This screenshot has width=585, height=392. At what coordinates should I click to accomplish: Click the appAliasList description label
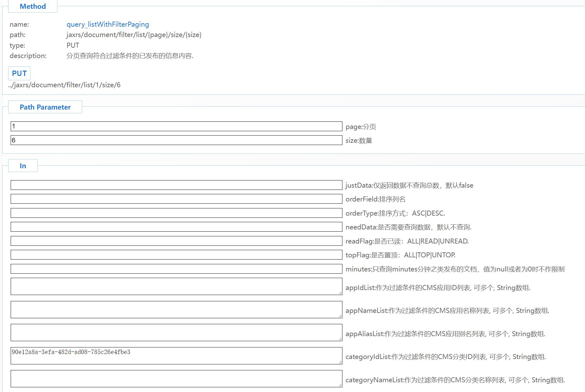(x=445, y=334)
